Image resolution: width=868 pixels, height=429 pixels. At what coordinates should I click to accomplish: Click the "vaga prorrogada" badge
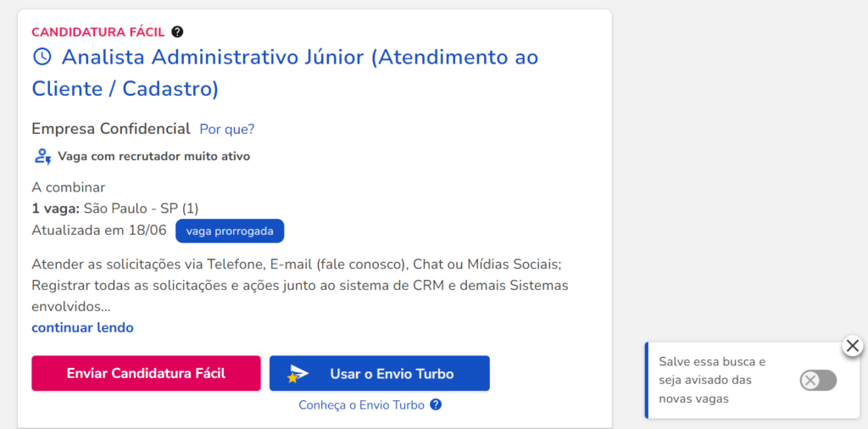tap(230, 231)
